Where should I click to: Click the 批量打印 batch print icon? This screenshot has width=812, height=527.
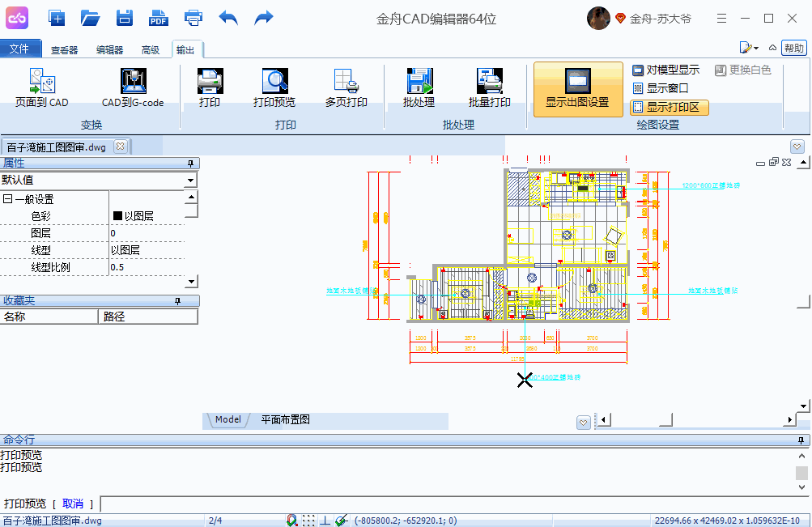pyautogui.click(x=489, y=81)
